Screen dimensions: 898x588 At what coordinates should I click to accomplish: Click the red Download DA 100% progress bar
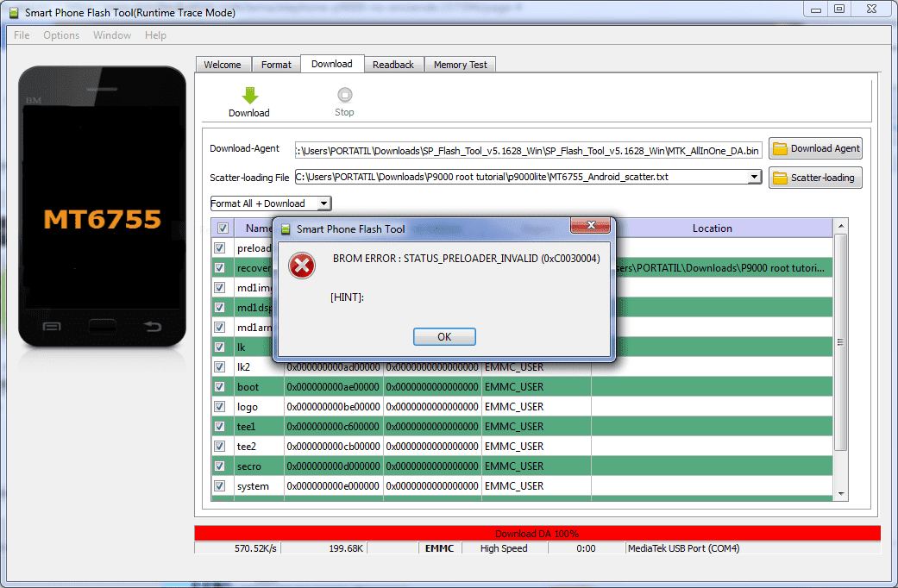click(537, 534)
